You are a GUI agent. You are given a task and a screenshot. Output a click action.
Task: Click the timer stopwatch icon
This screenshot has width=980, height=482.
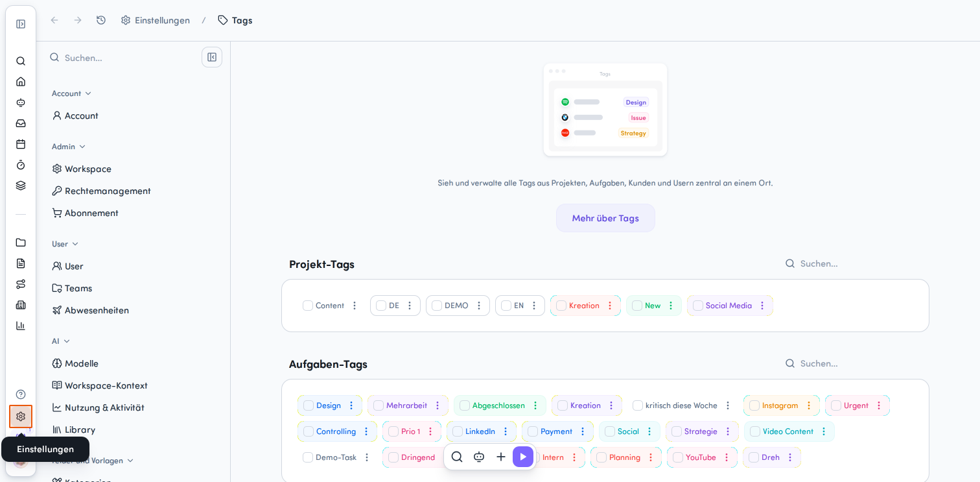pos(21,165)
